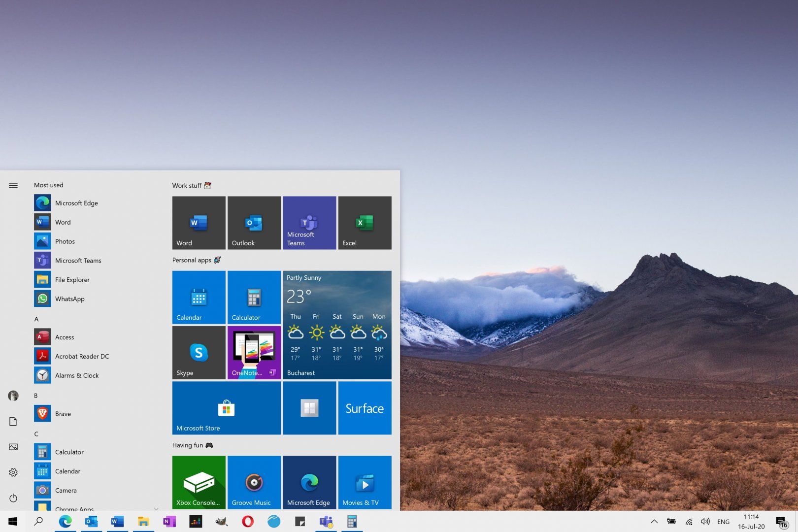The height and width of the screenshot is (532, 798).
Task: Open the Pictures folder from Start rail
Action: point(13,447)
